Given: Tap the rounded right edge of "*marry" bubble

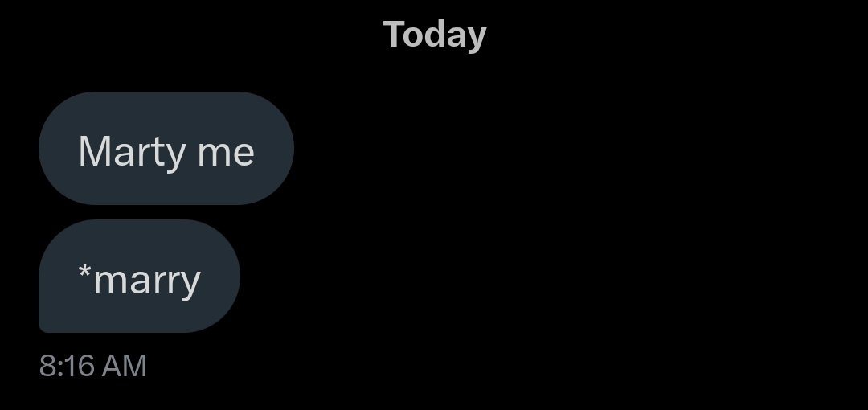Looking at the screenshot, I should tap(230, 276).
